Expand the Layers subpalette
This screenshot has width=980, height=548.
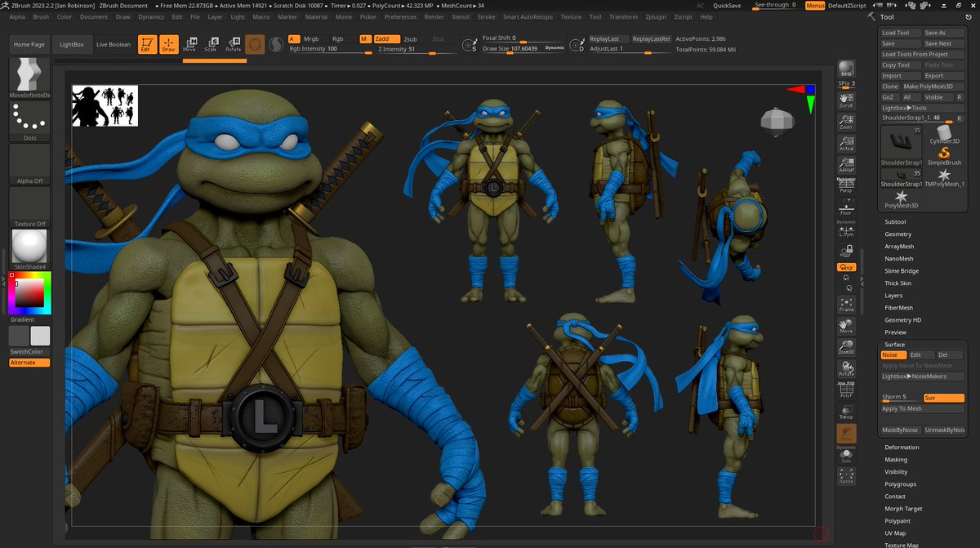893,296
